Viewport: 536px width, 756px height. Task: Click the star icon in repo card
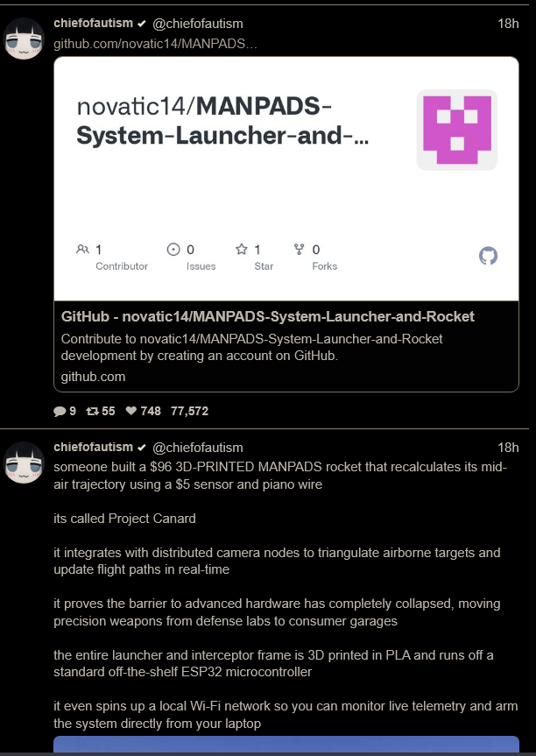tap(241, 250)
